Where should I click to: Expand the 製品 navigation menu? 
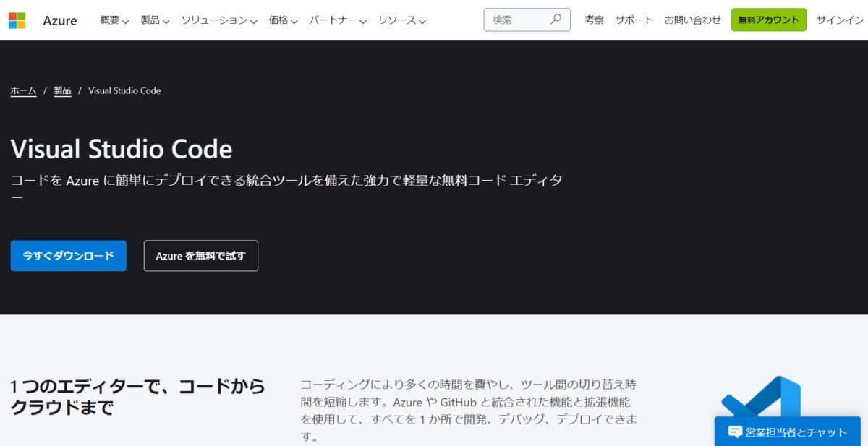click(x=155, y=20)
